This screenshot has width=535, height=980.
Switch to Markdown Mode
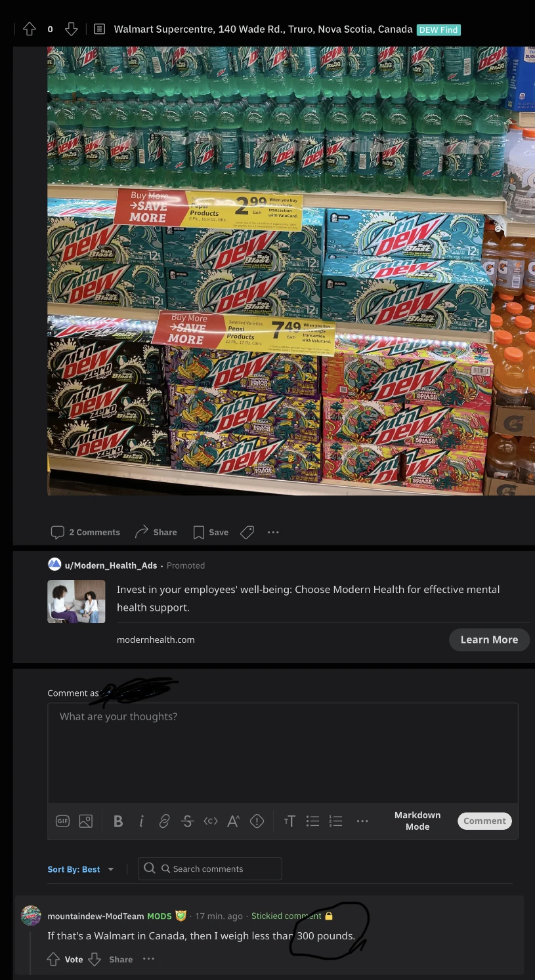[417, 821]
